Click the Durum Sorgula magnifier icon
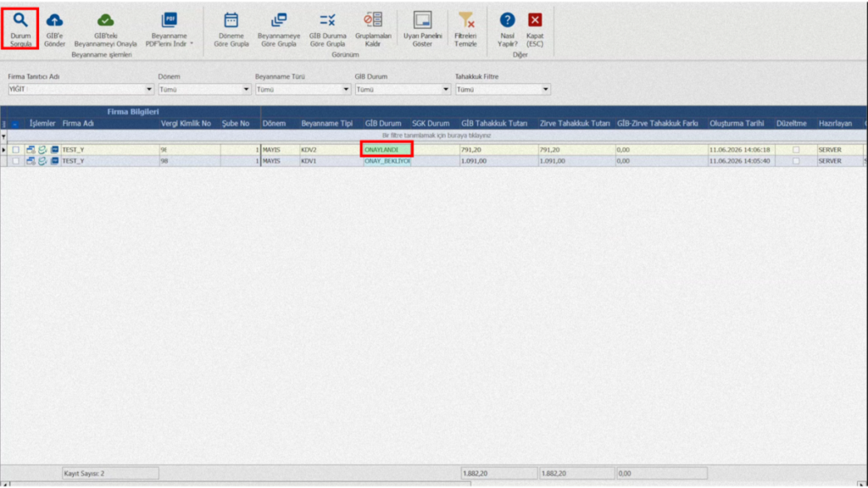This screenshot has width=868, height=488. [x=20, y=20]
